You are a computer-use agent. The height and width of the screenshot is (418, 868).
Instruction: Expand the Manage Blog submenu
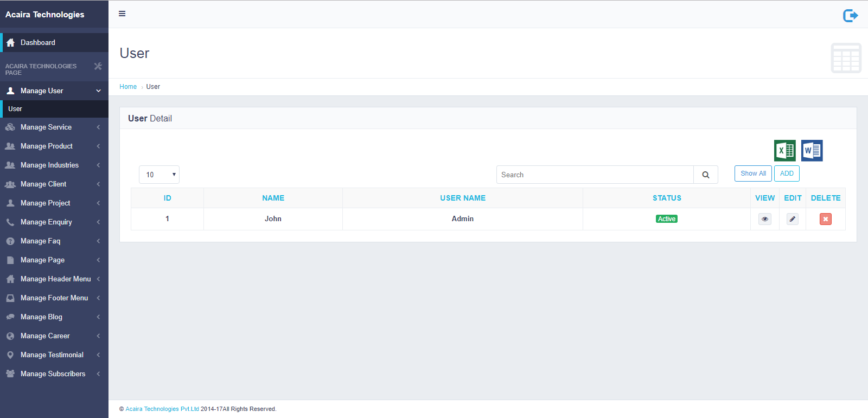click(x=54, y=317)
